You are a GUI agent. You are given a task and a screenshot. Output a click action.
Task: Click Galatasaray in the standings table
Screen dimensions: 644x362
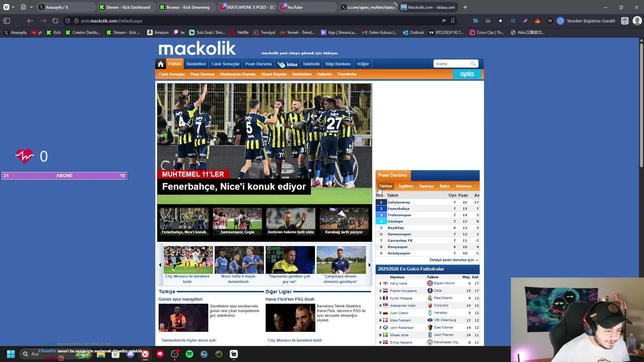(398, 202)
